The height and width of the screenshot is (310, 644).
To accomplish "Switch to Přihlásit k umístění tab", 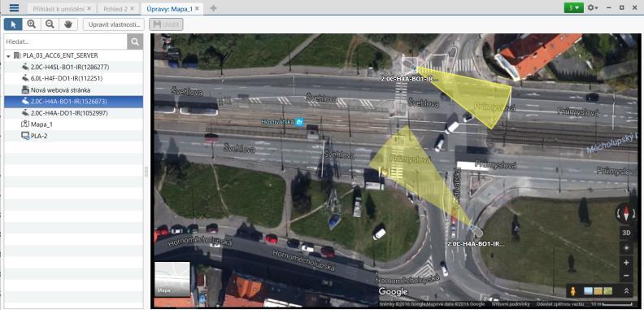I will coord(62,9).
